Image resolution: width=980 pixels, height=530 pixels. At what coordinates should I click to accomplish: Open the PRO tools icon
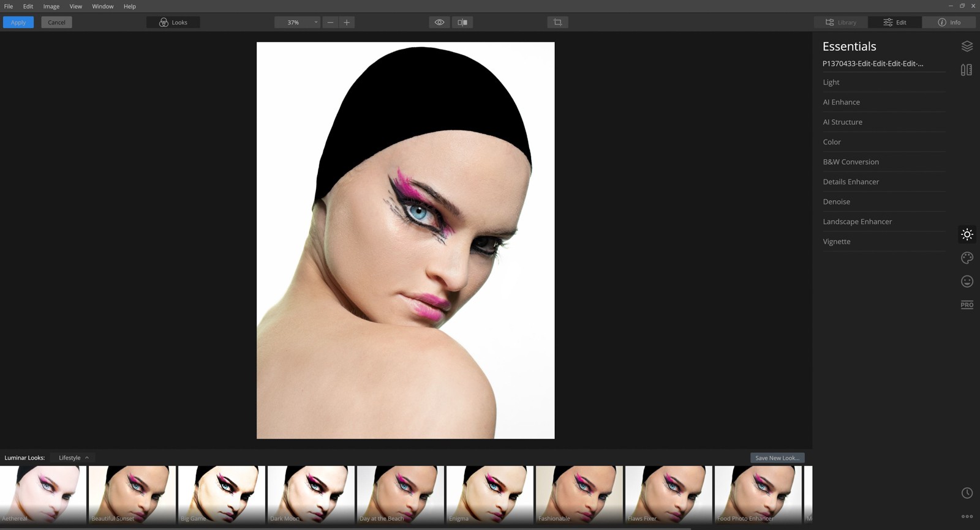point(967,305)
